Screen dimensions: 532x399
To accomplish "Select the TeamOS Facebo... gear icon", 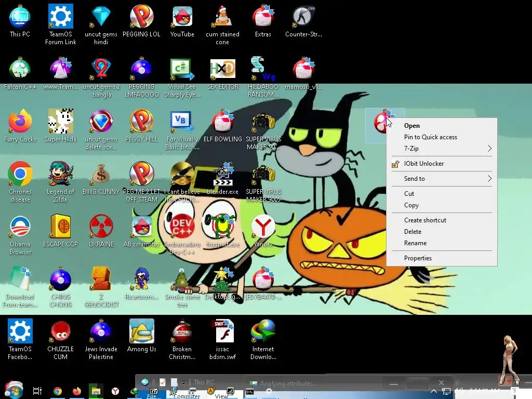I will [20, 339].
